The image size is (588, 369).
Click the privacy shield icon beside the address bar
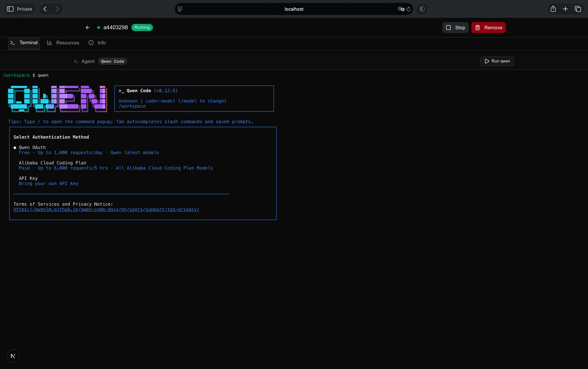422,9
